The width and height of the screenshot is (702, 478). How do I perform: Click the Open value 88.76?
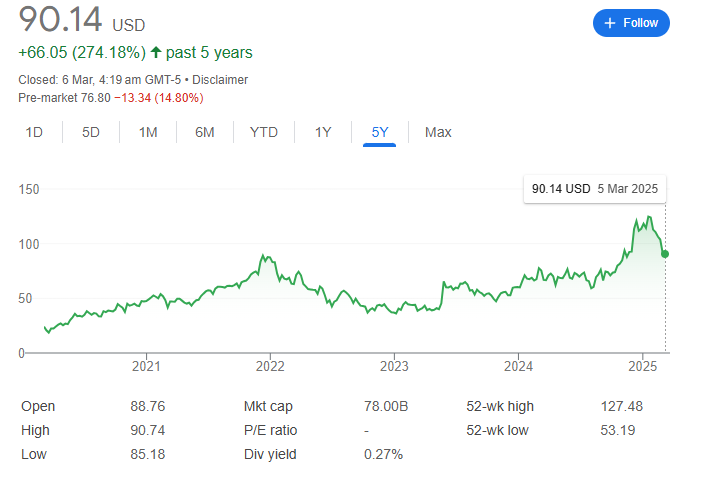(148, 406)
